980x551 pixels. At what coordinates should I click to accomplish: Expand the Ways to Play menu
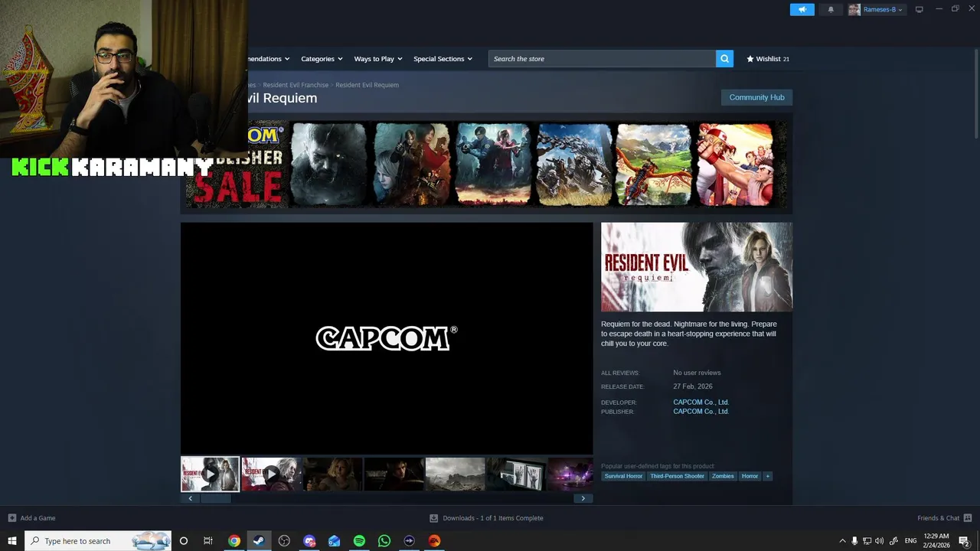click(x=378, y=59)
